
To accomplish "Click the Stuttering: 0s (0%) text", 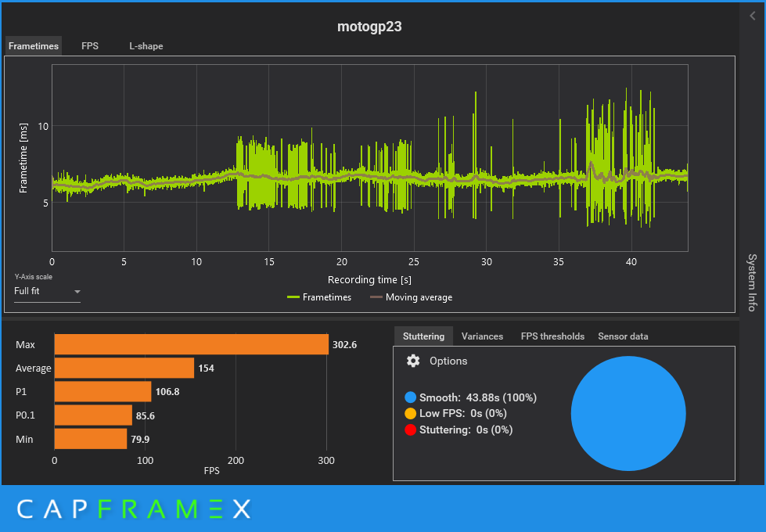I will click(466, 430).
